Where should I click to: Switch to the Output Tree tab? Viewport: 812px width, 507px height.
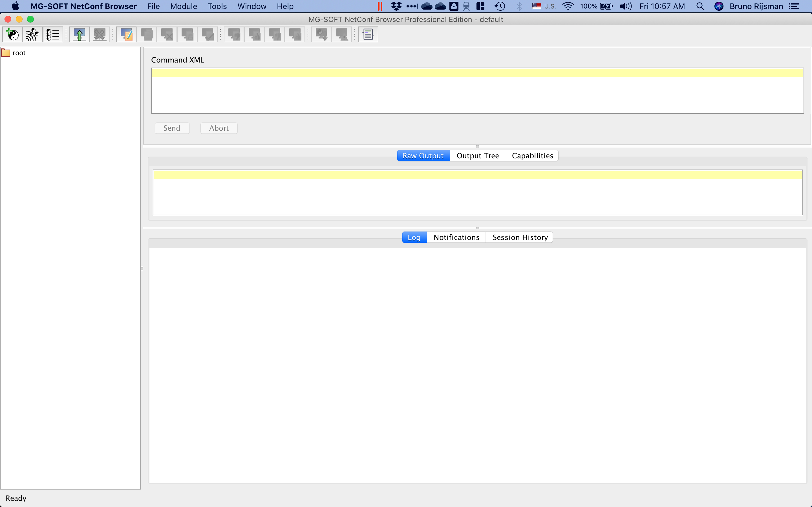click(477, 155)
